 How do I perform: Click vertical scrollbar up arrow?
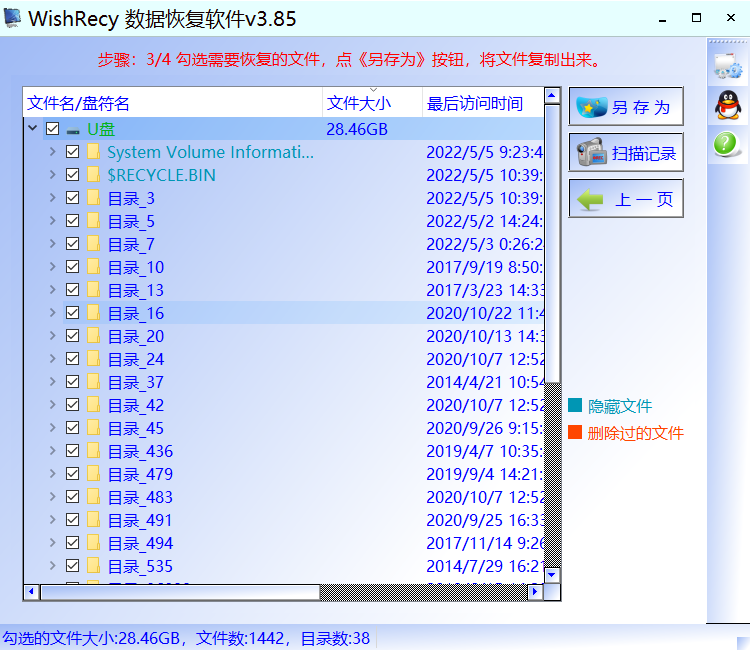[552, 96]
